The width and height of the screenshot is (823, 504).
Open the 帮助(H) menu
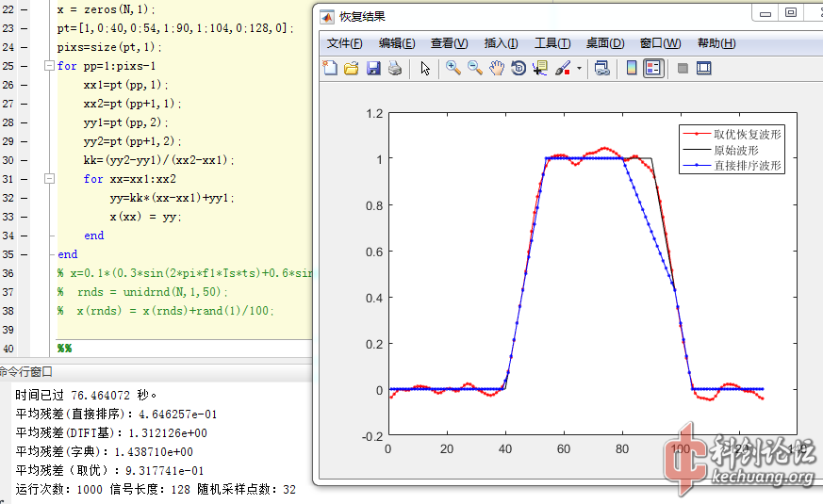[x=716, y=43]
